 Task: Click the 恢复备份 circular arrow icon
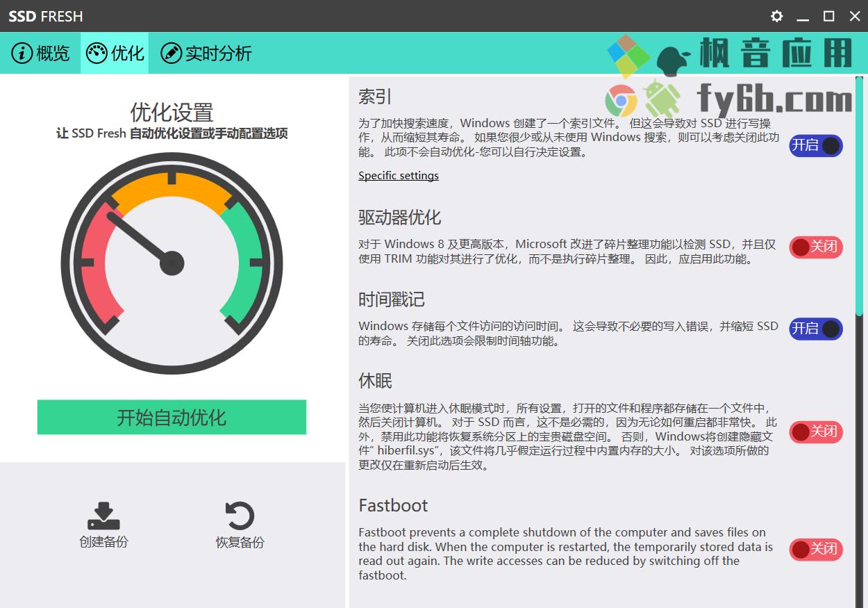(240, 516)
